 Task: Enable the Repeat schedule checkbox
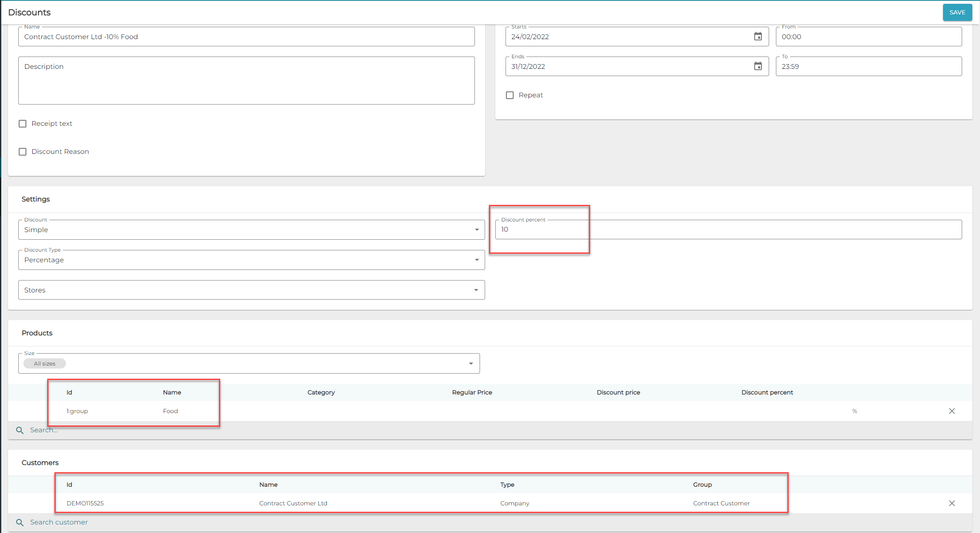510,95
